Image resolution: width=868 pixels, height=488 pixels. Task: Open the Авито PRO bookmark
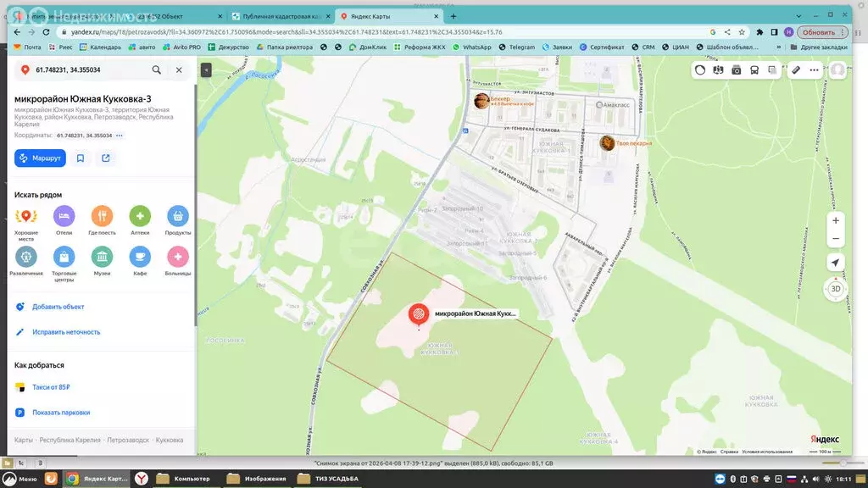(181, 47)
